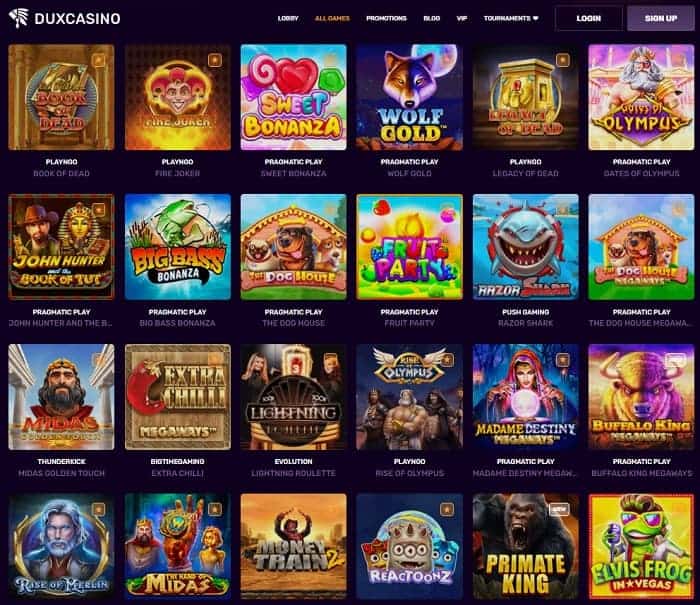Click star icon on Hand of Midas
The width and height of the screenshot is (700, 605).
[x=215, y=509]
